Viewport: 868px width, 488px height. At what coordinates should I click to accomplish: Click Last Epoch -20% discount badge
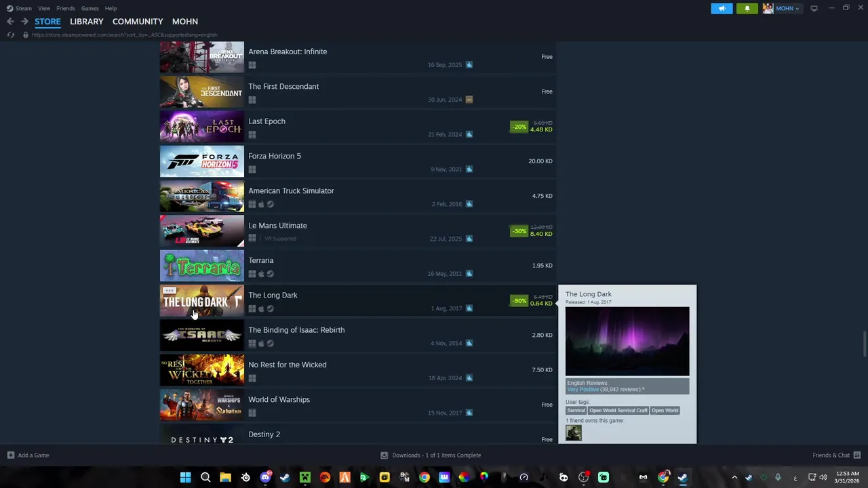[519, 127]
